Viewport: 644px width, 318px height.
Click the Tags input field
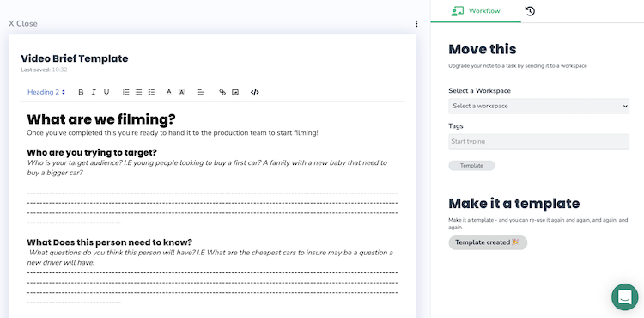[538, 141]
